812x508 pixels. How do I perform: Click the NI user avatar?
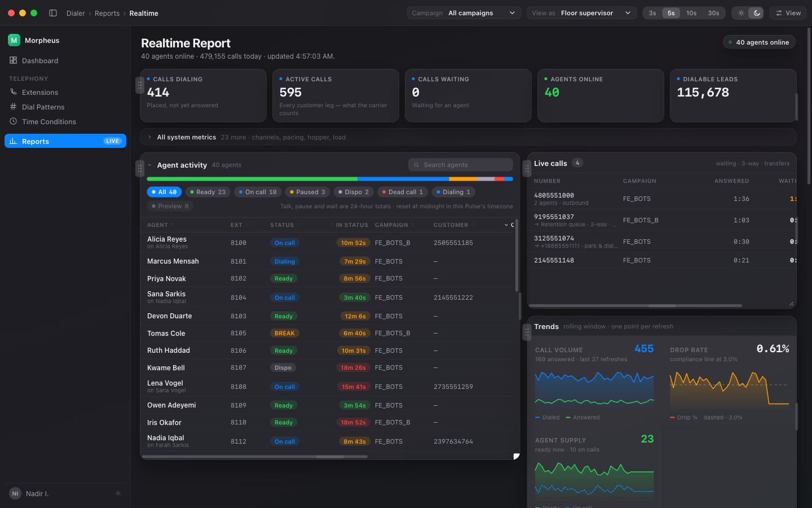15,493
